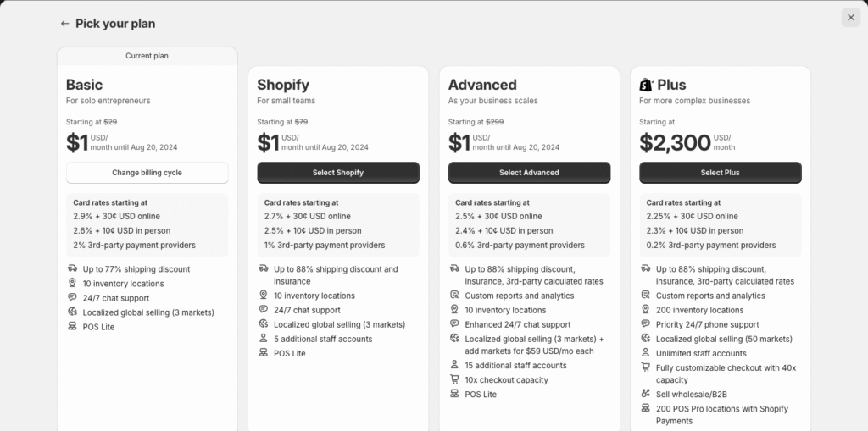Click the reports icon in Advanced plan
This screenshot has height=431, width=868.
(455, 296)
